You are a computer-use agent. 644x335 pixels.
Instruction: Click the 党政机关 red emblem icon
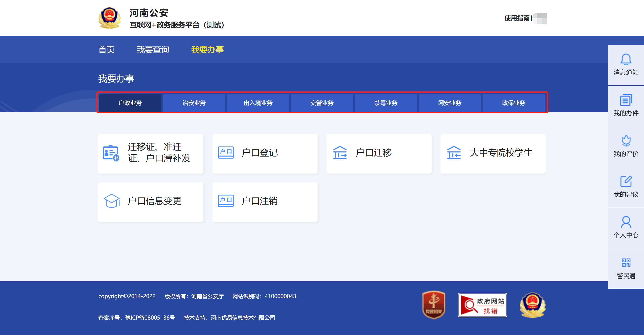point(434,305)
